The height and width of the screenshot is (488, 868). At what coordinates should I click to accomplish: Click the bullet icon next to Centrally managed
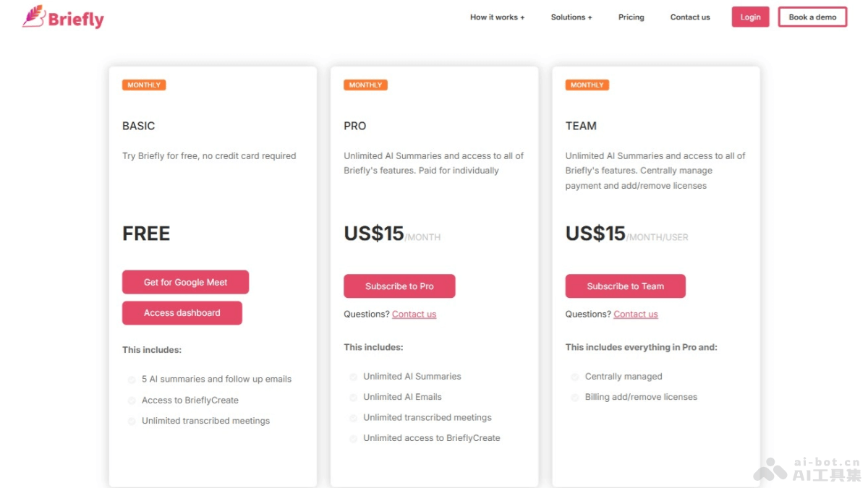pyautogui.click(x=575, y=377)
